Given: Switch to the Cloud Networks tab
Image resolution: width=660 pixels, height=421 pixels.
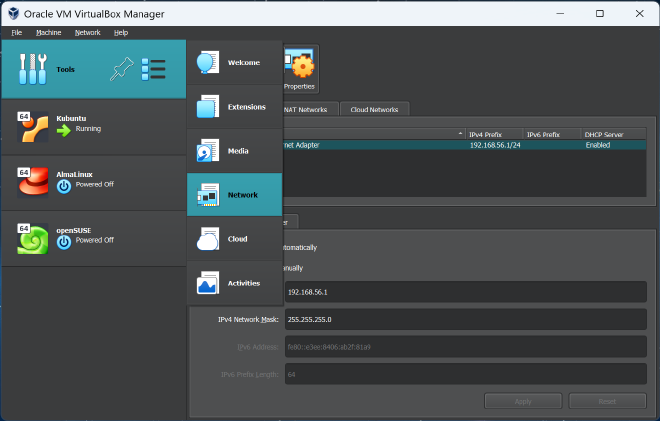Looking at the screenshot, I should tap(374, 109).
